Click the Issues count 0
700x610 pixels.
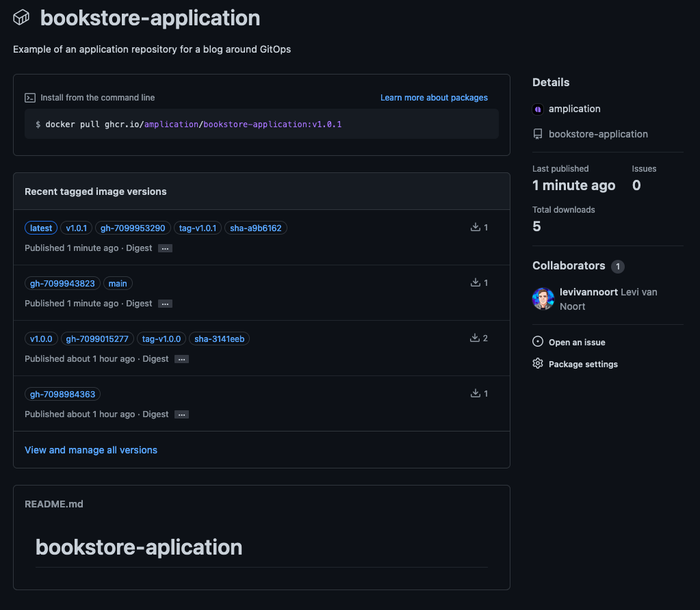(x=636, y=185)
